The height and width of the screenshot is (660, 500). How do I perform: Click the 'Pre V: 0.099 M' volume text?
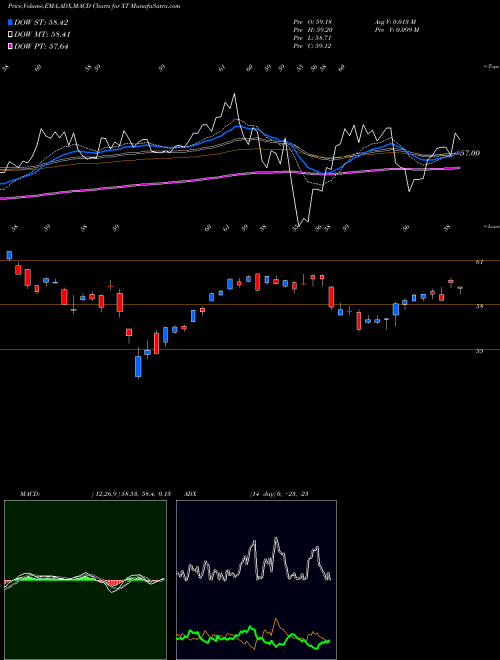tap(396, 30)
